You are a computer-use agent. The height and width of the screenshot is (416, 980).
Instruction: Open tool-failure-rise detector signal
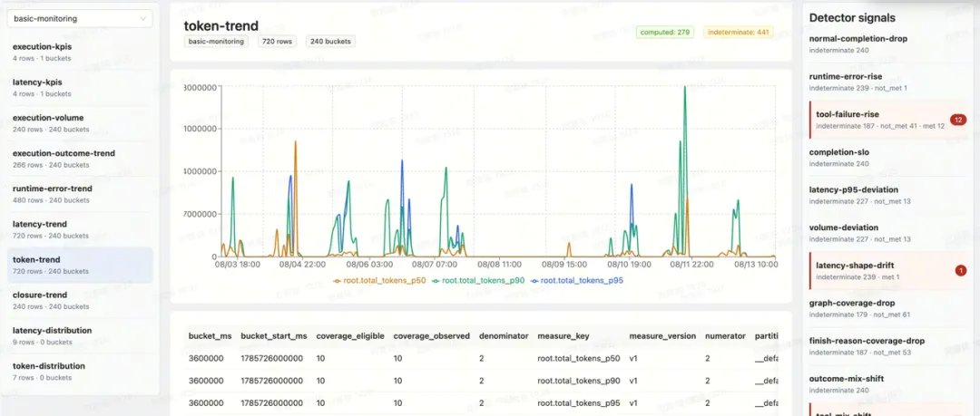887,120
